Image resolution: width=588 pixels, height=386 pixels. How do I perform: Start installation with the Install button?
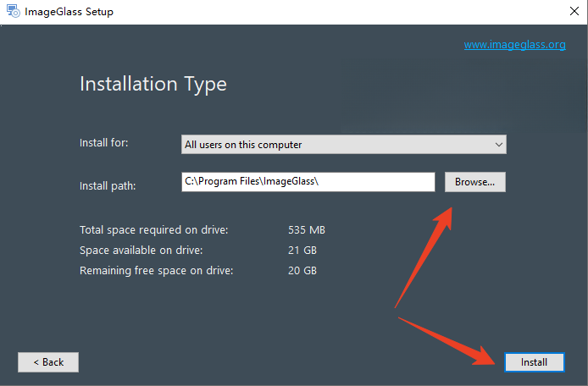point(534,362)
